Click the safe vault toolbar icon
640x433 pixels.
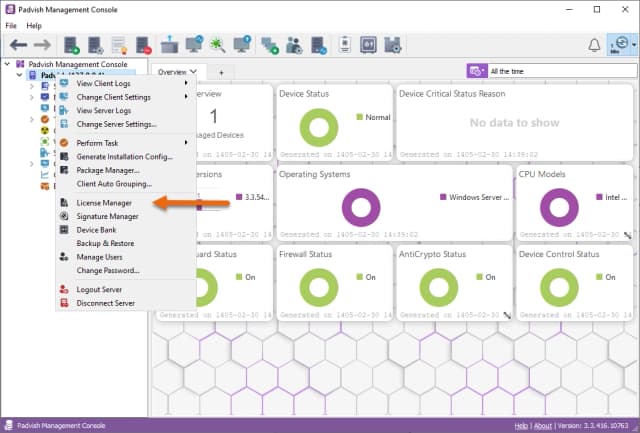tap(368, 45)
